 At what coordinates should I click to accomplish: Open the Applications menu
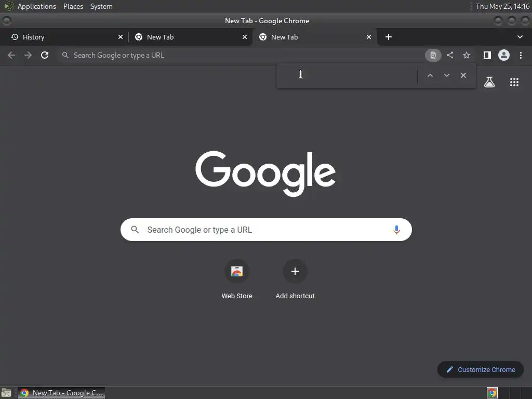click(37, 6)
